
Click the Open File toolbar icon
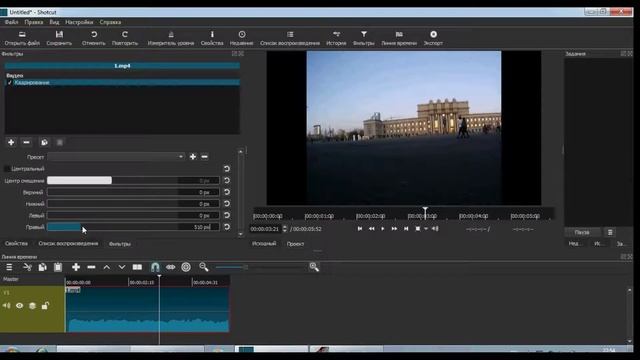[x=22, y=35]
